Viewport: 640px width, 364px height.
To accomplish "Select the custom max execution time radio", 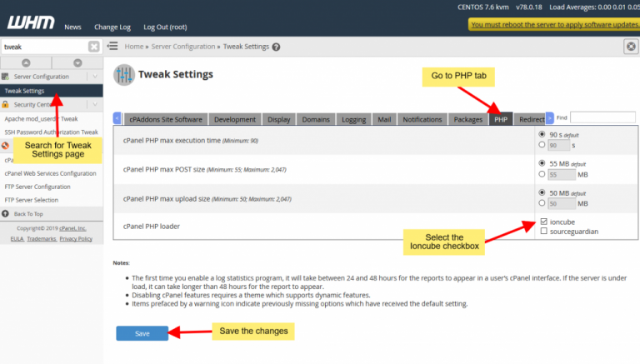I will click(x=543, y=145).
